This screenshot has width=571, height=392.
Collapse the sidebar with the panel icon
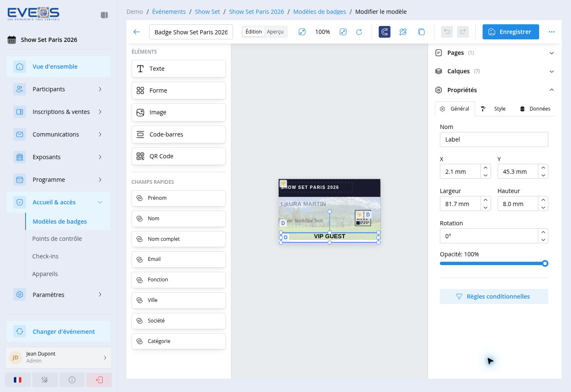[104, 15]
